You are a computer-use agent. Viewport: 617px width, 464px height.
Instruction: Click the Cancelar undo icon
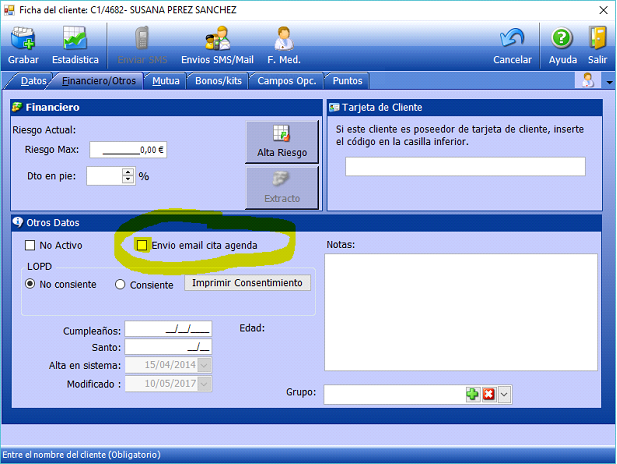512,41
